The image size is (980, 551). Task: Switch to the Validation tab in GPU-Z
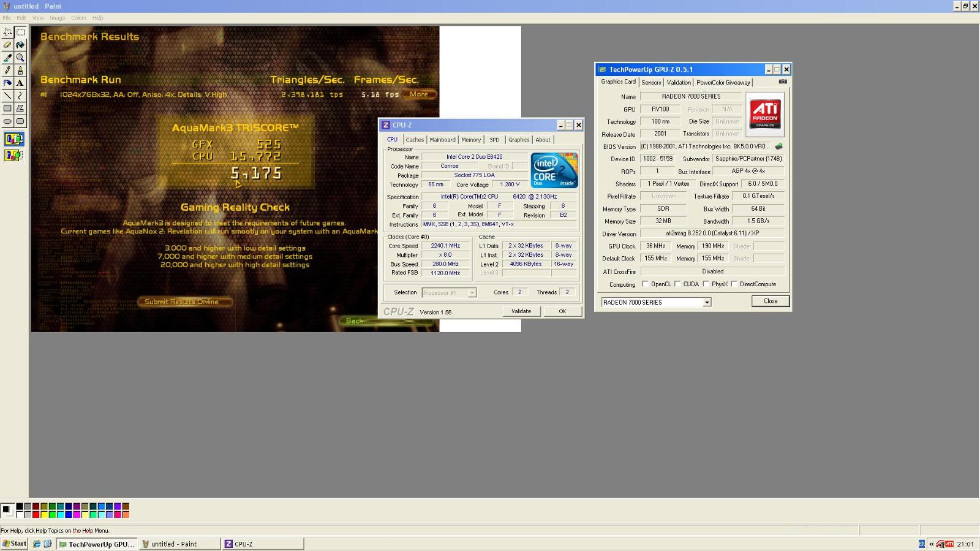(679, 82)
